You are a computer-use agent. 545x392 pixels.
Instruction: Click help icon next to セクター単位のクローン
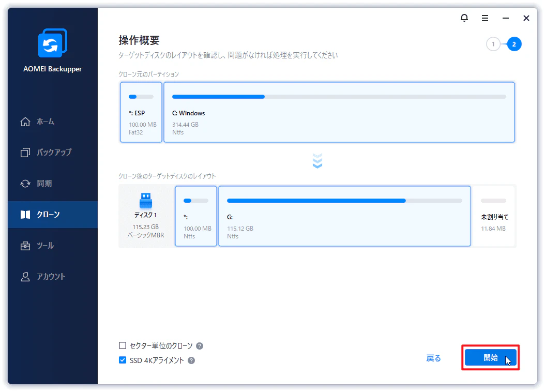click(200, 346)
